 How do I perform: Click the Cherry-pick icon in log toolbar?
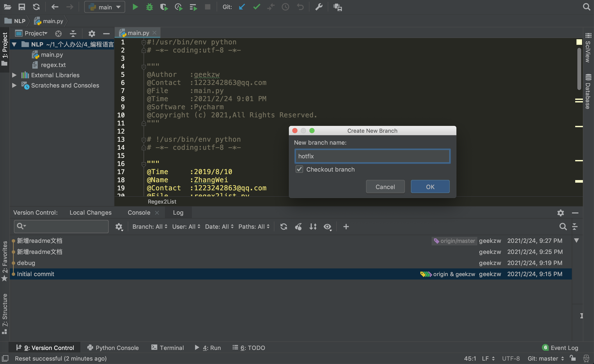(x=298, y=227)
